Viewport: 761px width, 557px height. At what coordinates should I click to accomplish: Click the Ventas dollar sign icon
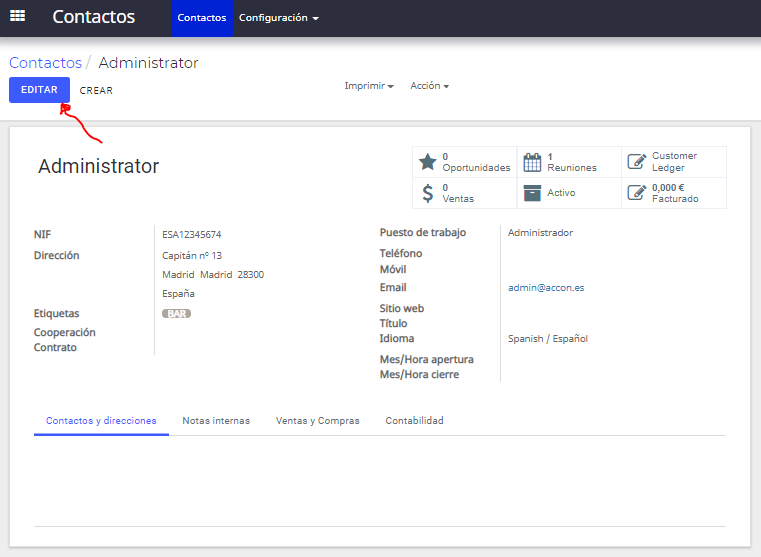(x=428, y=193)
